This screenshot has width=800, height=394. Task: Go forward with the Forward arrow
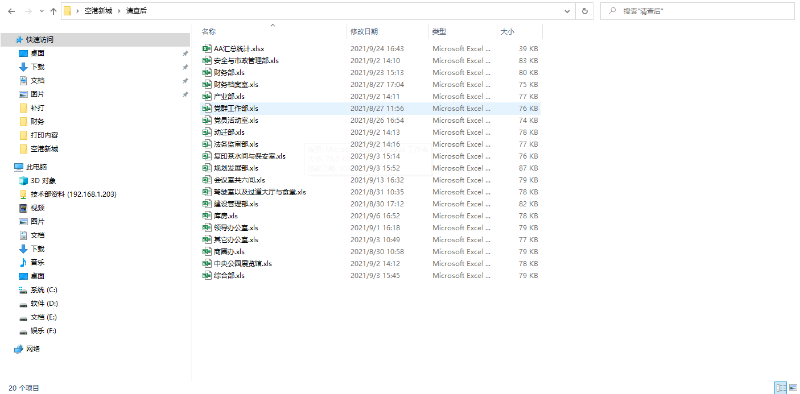coord(28,11)
